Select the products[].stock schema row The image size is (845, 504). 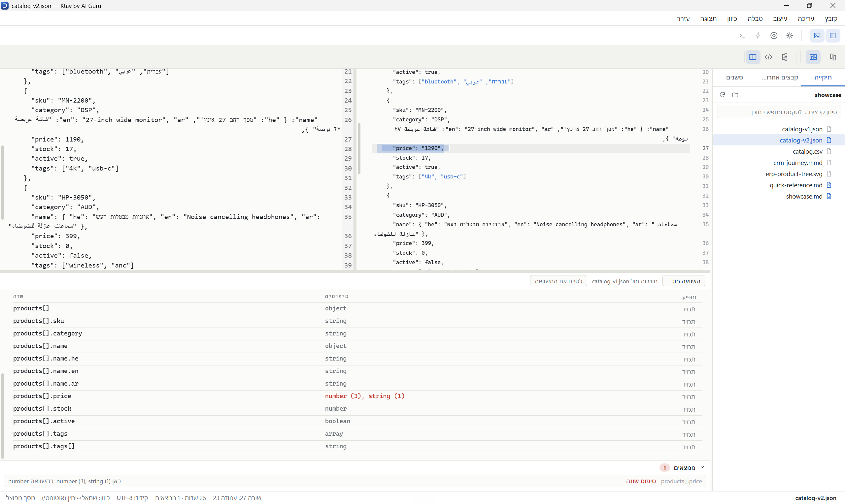click(357, 409)
